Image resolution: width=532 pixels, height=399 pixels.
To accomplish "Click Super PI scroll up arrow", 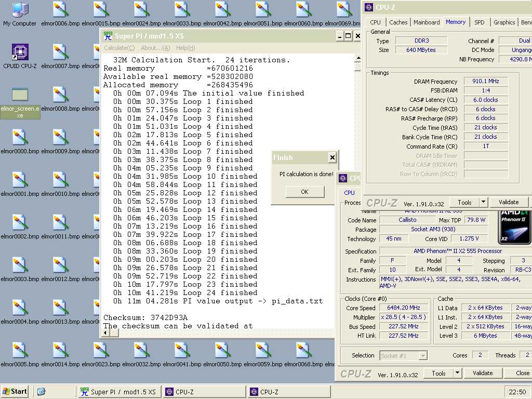I will click(357, 58).
